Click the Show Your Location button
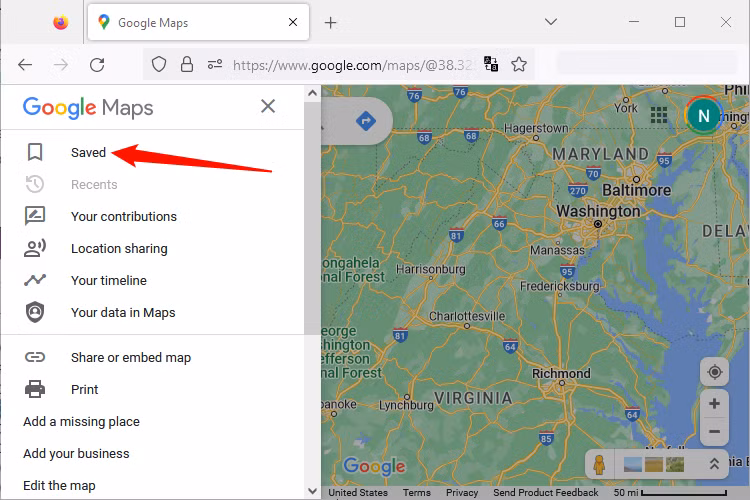750x500 pixels. pyautogui.click(x=714, y=372)
